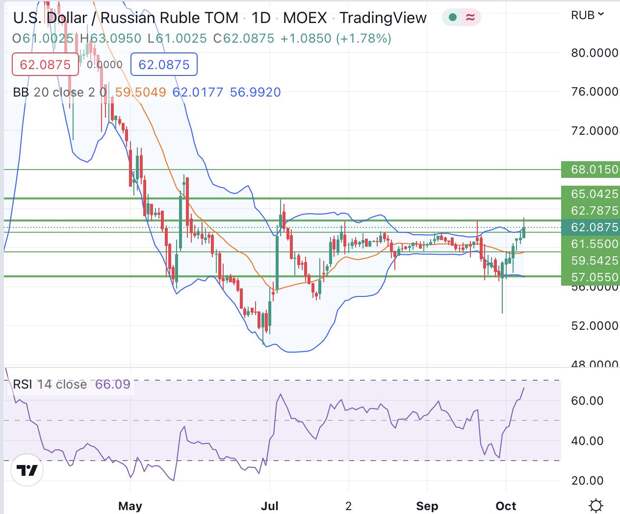Click the Jul date on time axis
Image resolution: width=620 pixels, height=514 pixels.
click(x=270, y=506)
